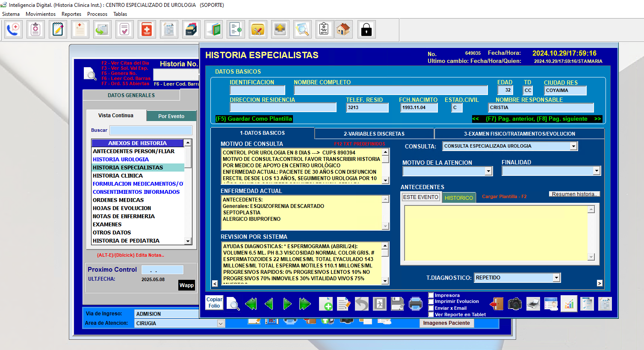The width and height of the screenshot is (644, 350).
Task: Click the red door exit icon
Action: [x=496, y=304]
